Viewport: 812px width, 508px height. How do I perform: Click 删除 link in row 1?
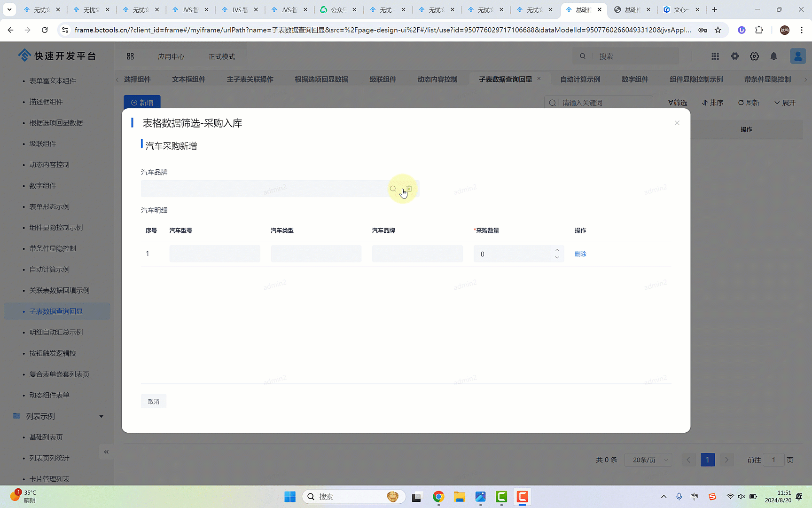point(580,254)
